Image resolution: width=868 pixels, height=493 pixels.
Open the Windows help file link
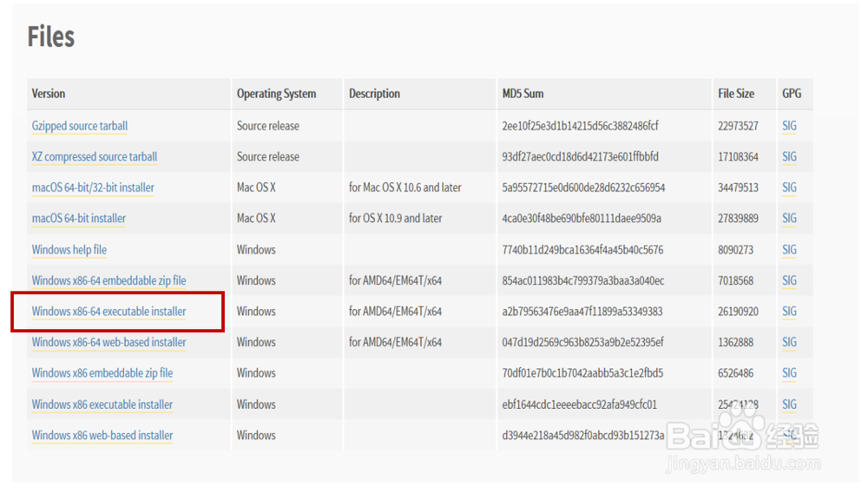(69, 250)
